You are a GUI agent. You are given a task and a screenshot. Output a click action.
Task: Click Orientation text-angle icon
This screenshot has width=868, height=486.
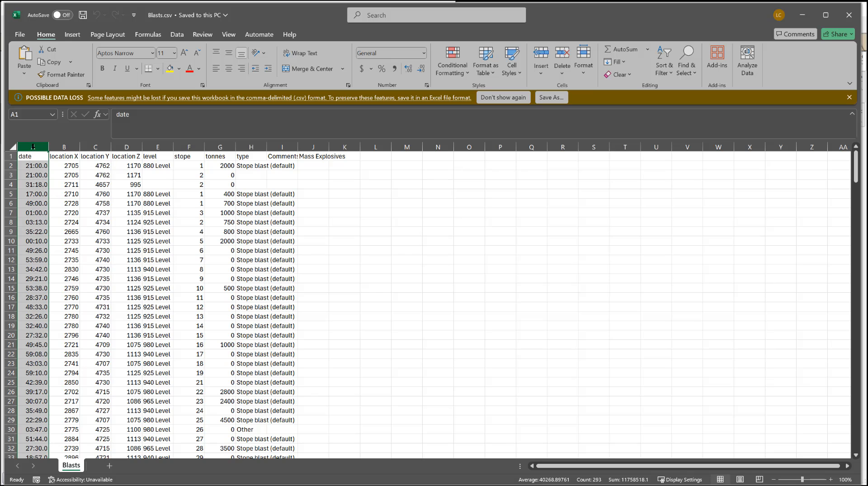click(256, 53)
